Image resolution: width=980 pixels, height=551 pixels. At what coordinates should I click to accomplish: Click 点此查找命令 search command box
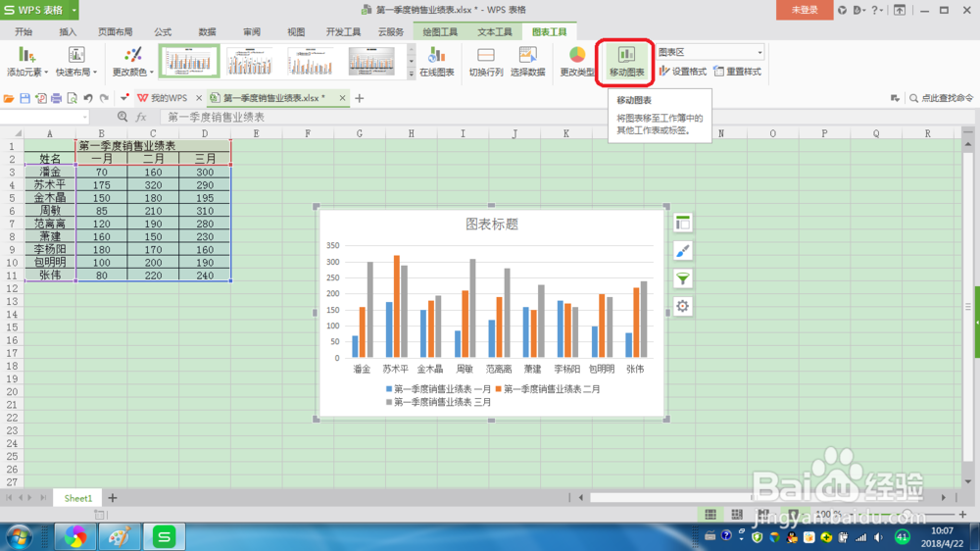942,98
